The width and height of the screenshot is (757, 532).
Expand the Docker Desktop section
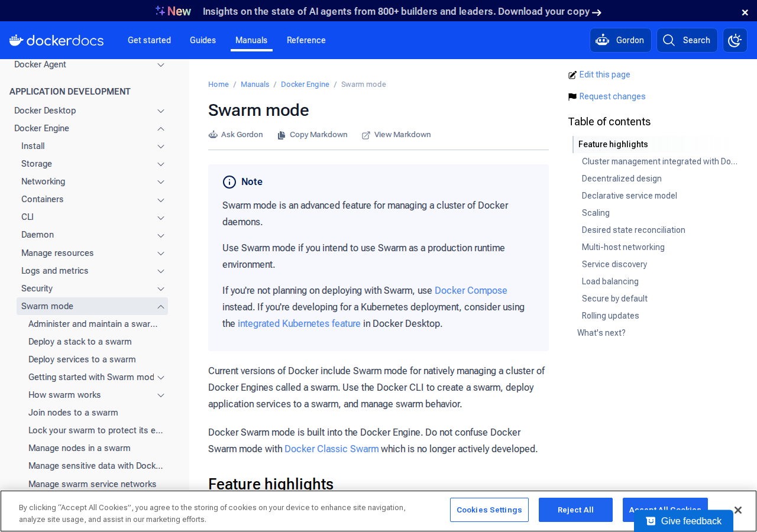[x=161, y=111]
